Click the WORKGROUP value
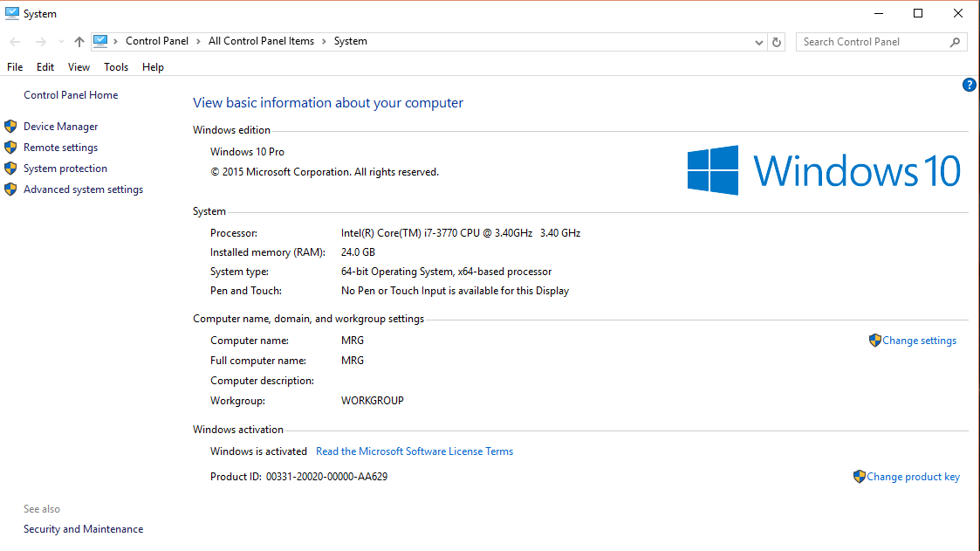The height and width of the screenshot is (551, 980). coord(373,401)
